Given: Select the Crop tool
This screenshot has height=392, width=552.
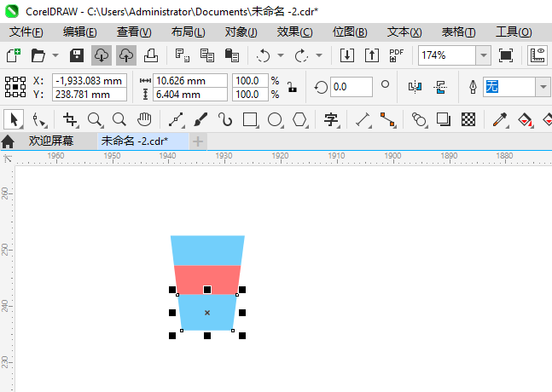Looking at the screenshot, I should (70, 120).
